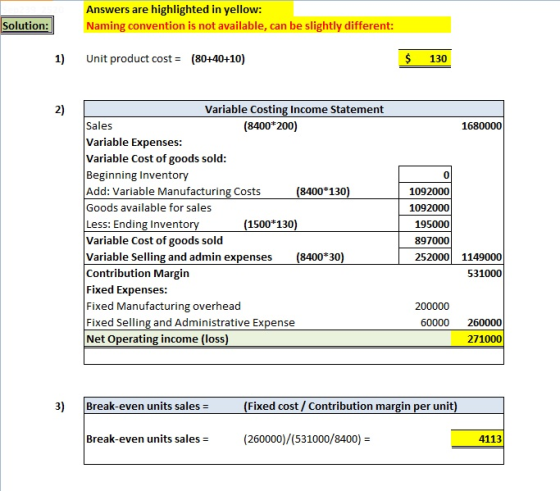Select the 60000 value
The width and height of the screenshot is (560, 491).
pyautogui.click(x=435, y=322)
